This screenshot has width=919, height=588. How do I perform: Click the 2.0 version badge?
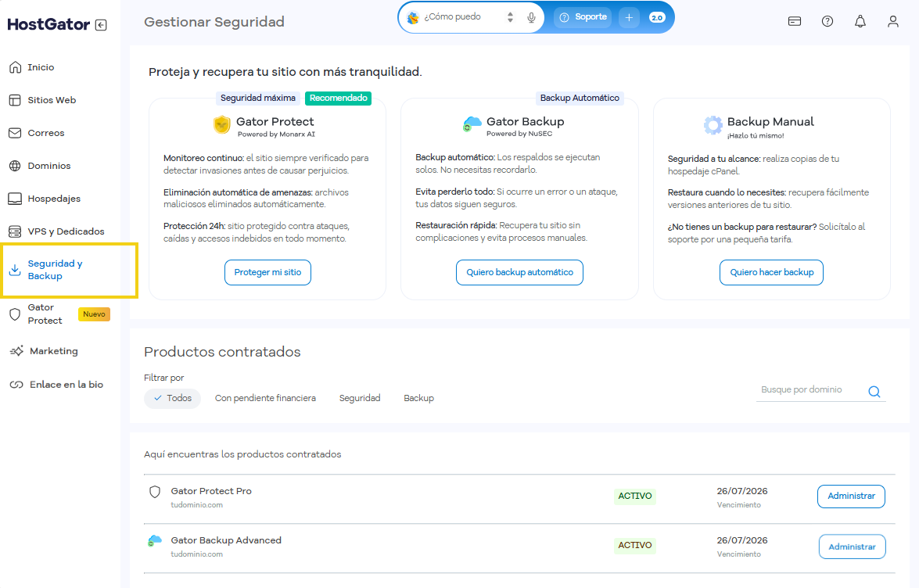(657, 17)
